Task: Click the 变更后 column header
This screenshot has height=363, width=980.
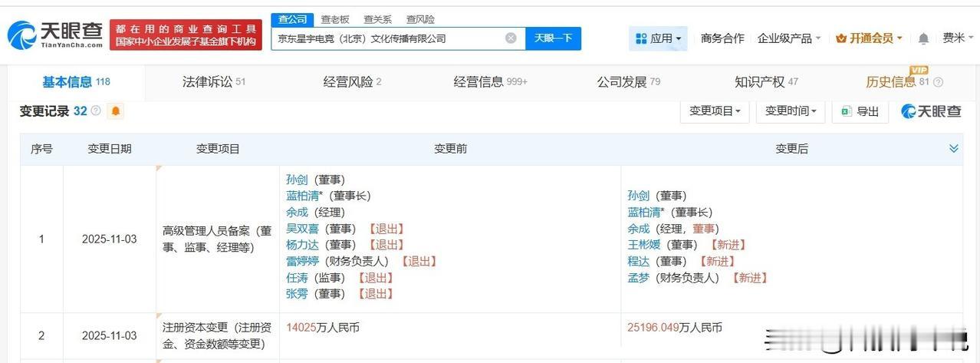Action: (791, 149)
